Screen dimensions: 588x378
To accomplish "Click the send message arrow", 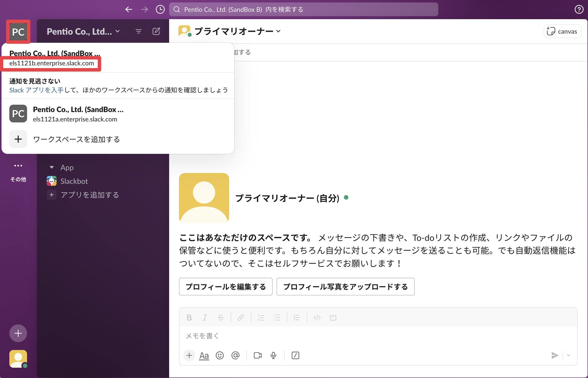I will 555,355.
